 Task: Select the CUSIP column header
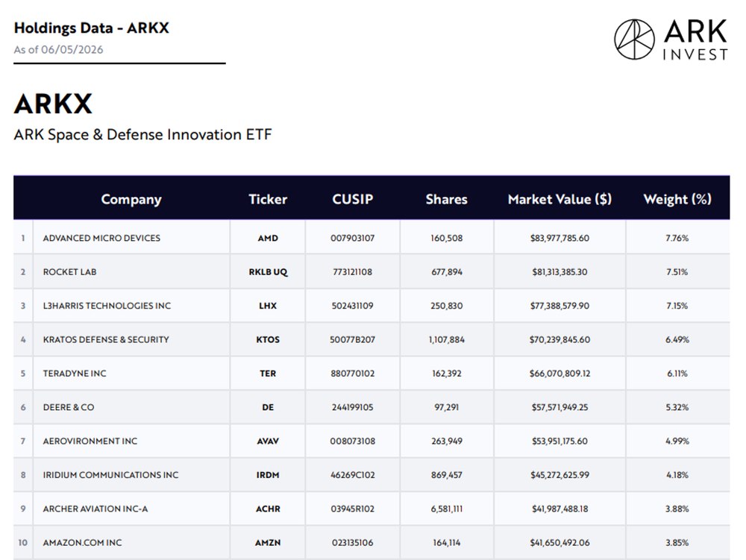[353, 199]
